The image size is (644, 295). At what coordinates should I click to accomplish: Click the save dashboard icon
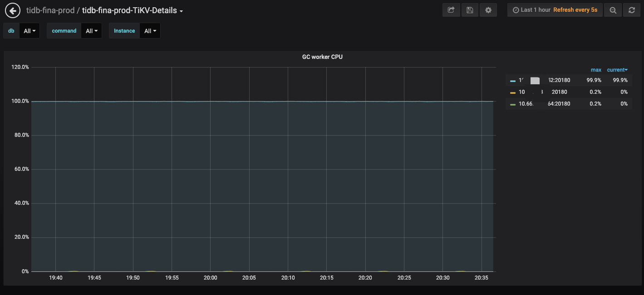[470, 10]
